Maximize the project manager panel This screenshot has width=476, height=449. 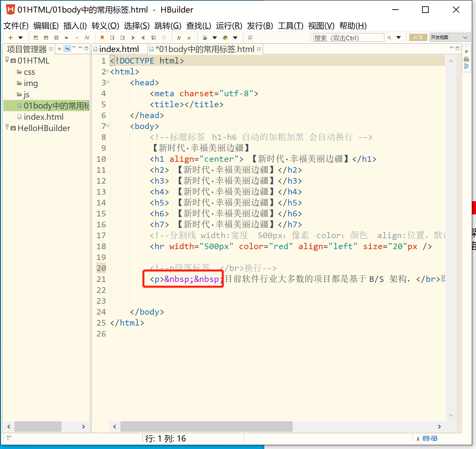[x=86, y=48]
